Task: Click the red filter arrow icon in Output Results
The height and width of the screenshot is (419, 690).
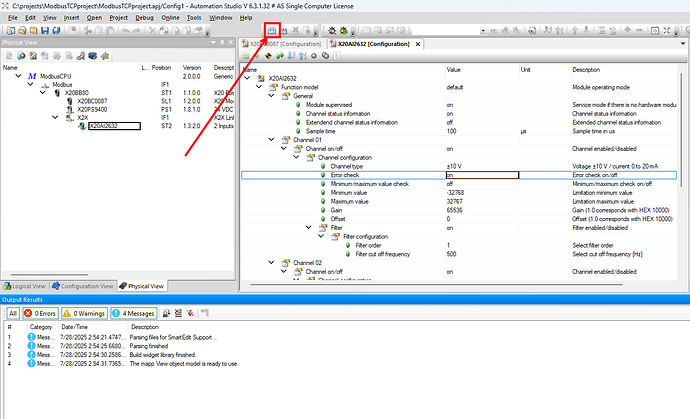Action: [x=190, y=313]
